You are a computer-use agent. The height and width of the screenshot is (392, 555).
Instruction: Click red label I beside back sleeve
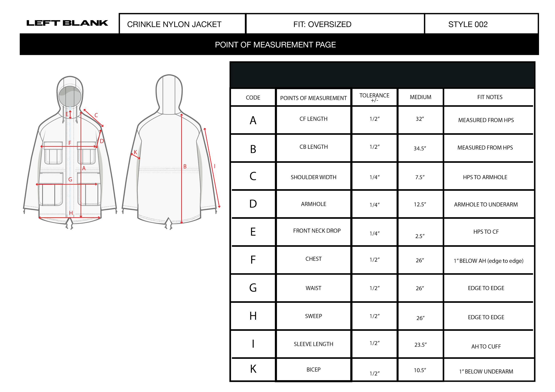point(215,166)
